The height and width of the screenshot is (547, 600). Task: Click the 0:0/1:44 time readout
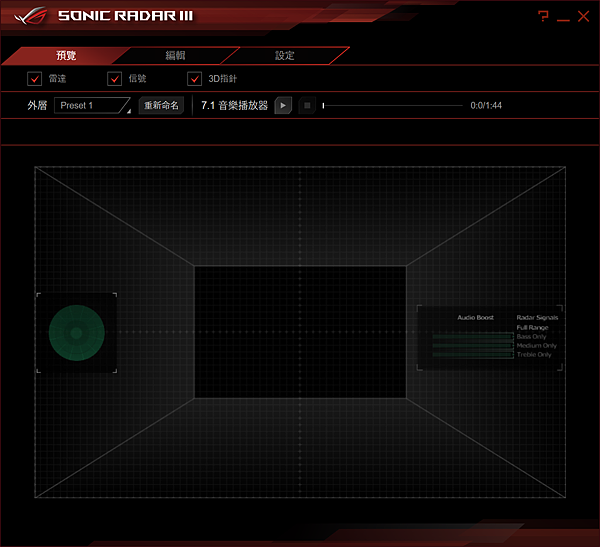pyautogui.click(x=486, y=106)
